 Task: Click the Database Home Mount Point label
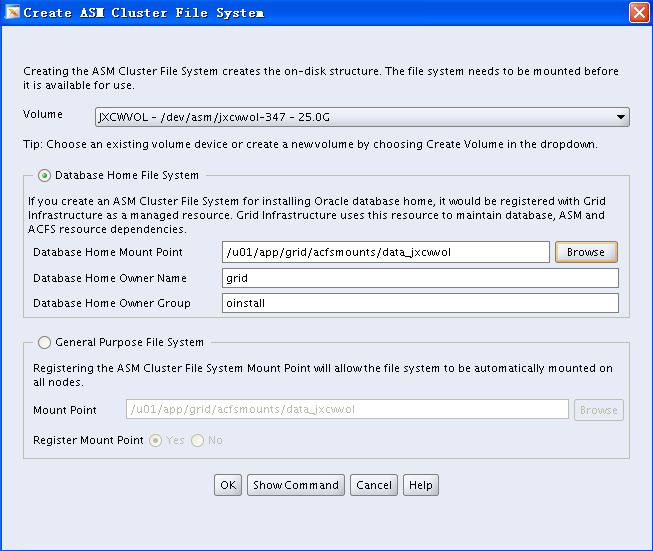coord(108,252)
